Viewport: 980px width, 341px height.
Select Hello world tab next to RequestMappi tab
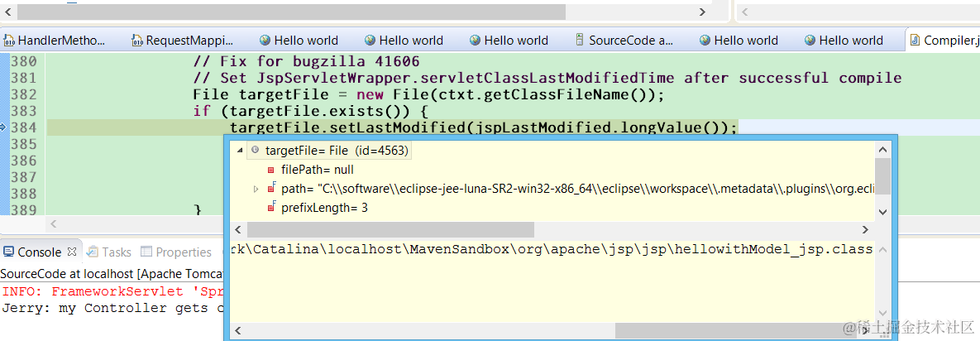(x=299, y=41)
